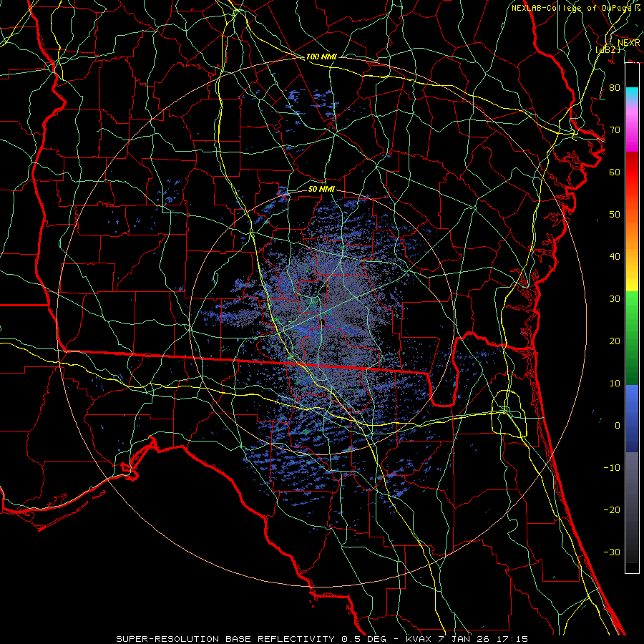This screenshot has width=644, height=644.
Task: Click the green segment of the reflectivity color bar
Action: click(x=632, y=337)
